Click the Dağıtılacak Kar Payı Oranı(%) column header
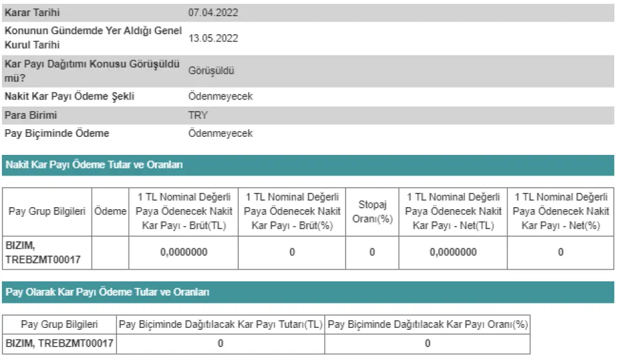 pos(428,324)
